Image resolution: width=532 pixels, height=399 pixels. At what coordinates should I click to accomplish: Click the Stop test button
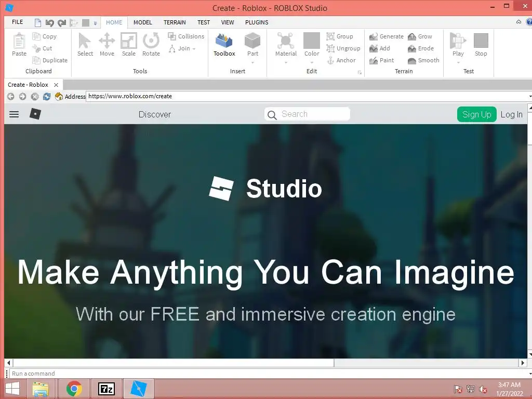pos(481,45)
